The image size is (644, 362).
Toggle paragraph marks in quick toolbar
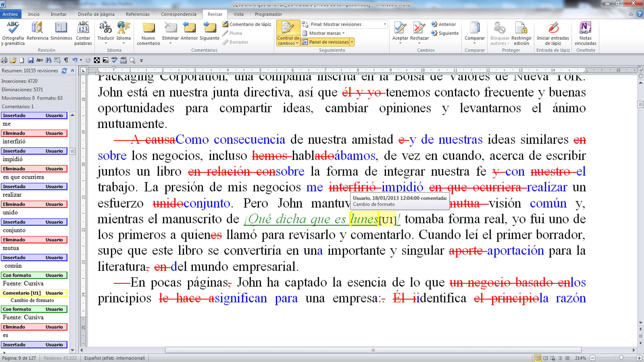pos(66,60)
